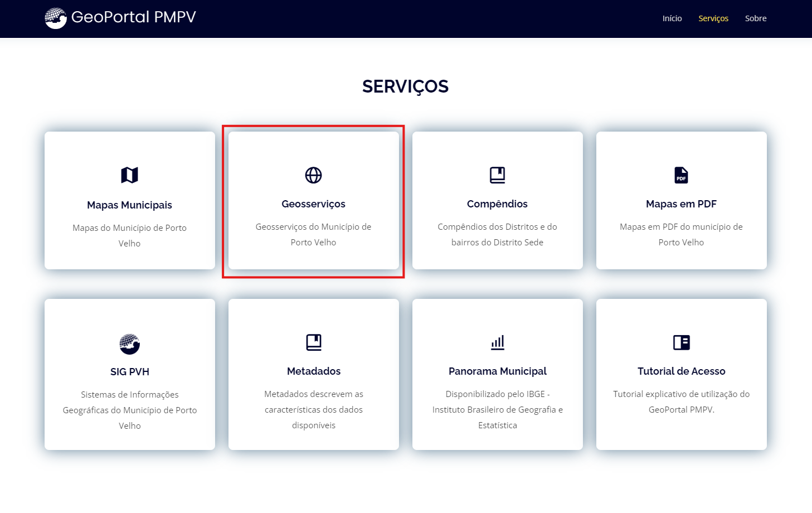Open the Mapas em PDF heading
Screen dimensions: 812x513
click(681, 204)
